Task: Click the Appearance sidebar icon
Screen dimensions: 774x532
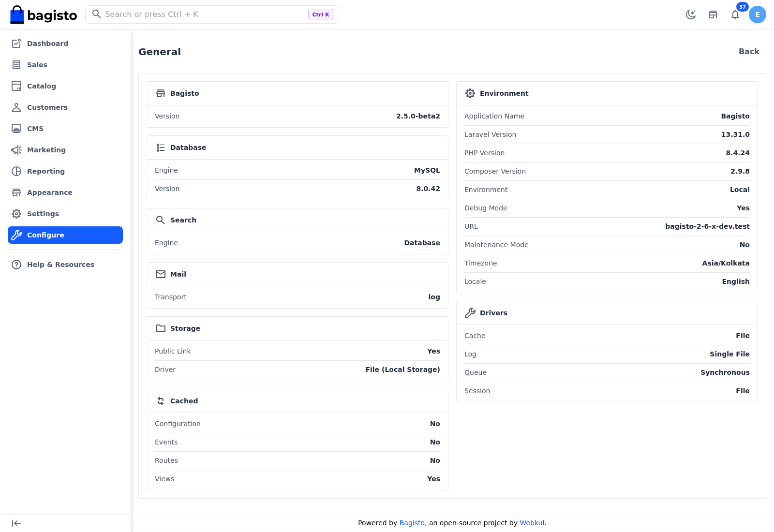Action: [16, 192]
